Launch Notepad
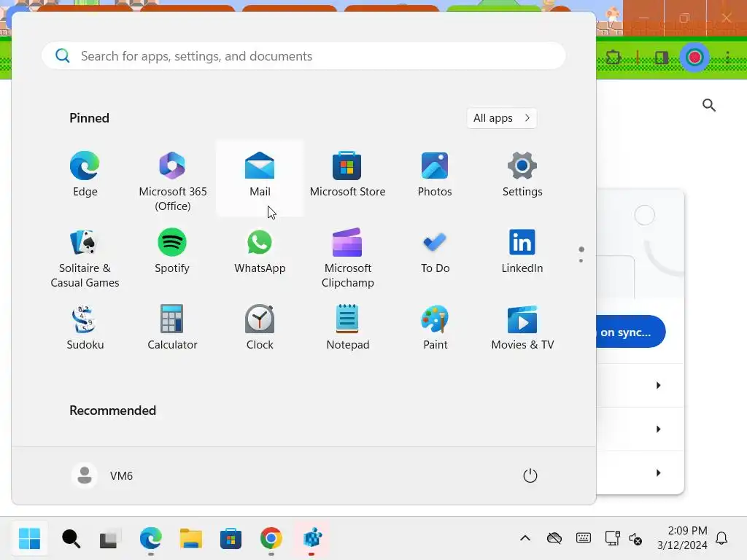747x560 pixels. [347, 327]
